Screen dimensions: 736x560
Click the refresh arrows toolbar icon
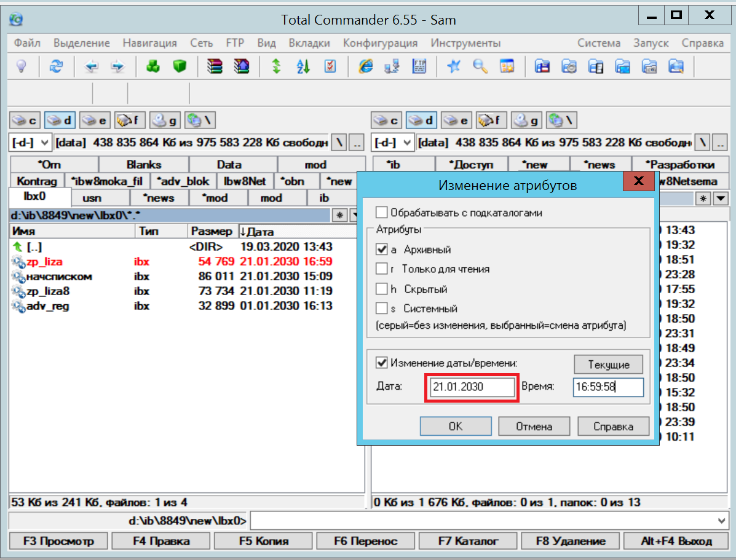(56, 66)
